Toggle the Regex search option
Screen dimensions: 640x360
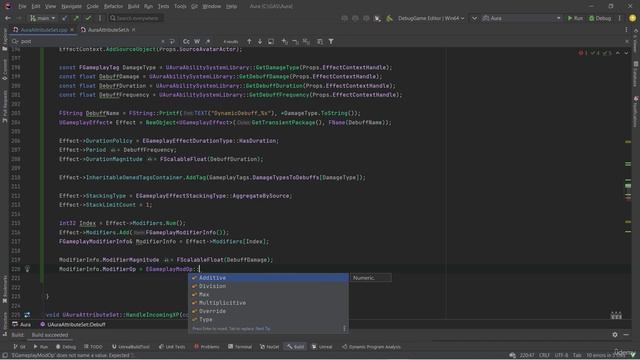[x=208, y=41]
